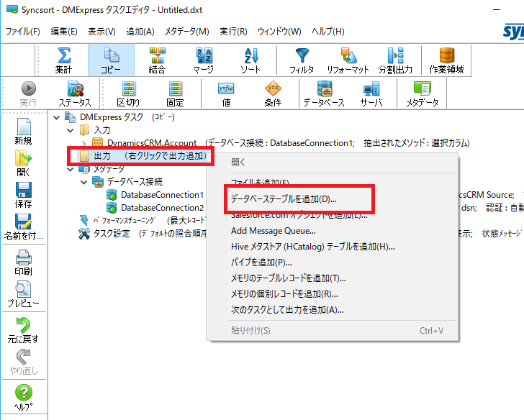Create a 新規 (new) task

(23, 132)
